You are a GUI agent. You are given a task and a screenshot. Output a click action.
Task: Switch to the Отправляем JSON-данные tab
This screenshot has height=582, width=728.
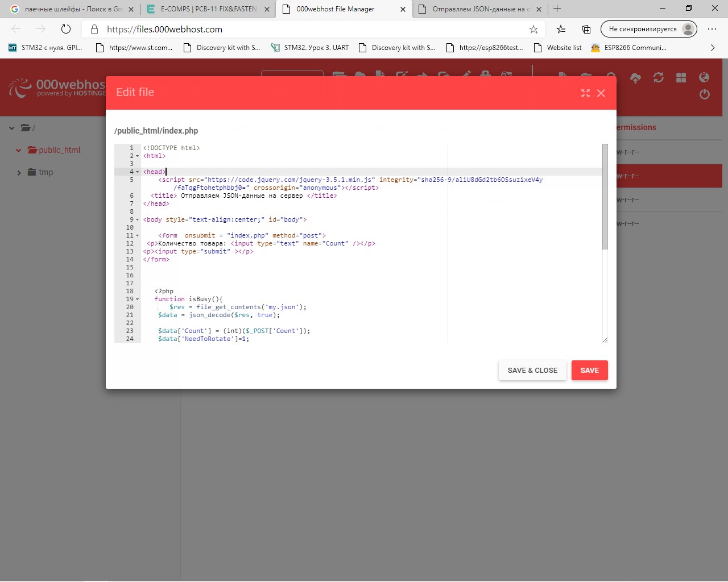pyautogui.click(x=479, y=9)
